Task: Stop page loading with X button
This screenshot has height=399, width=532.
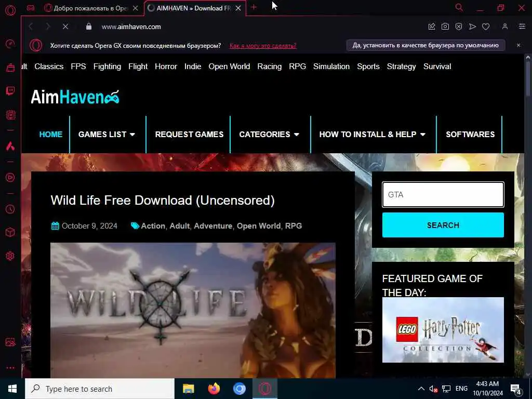Action: pyautogui.click(x=65, y=26)
